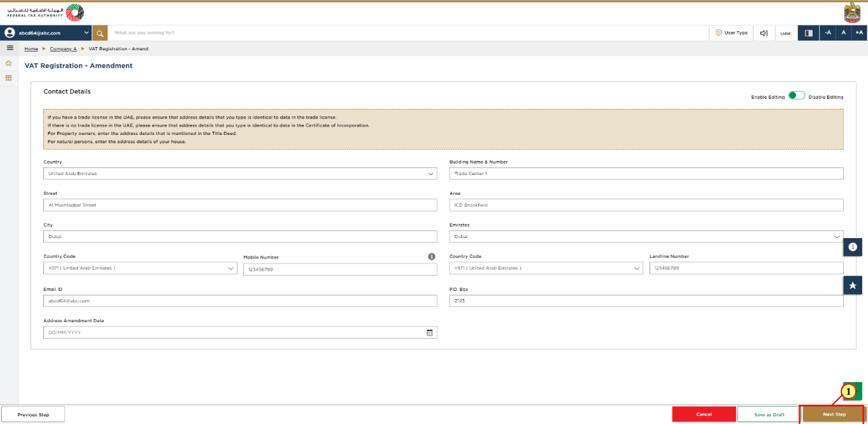Click the Landline Number input field
The width and height of the screenshot is (868, 424).
746,268
